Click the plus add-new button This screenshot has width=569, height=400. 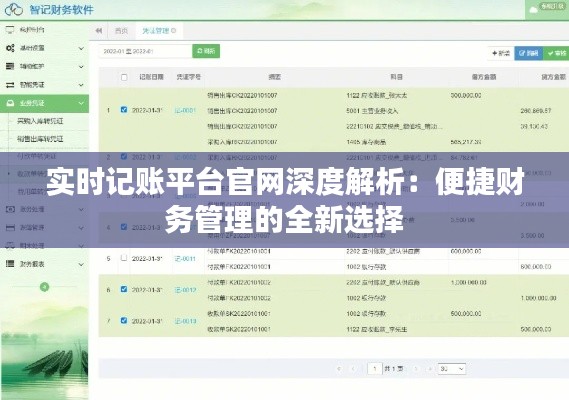click(x=501, y=53)
